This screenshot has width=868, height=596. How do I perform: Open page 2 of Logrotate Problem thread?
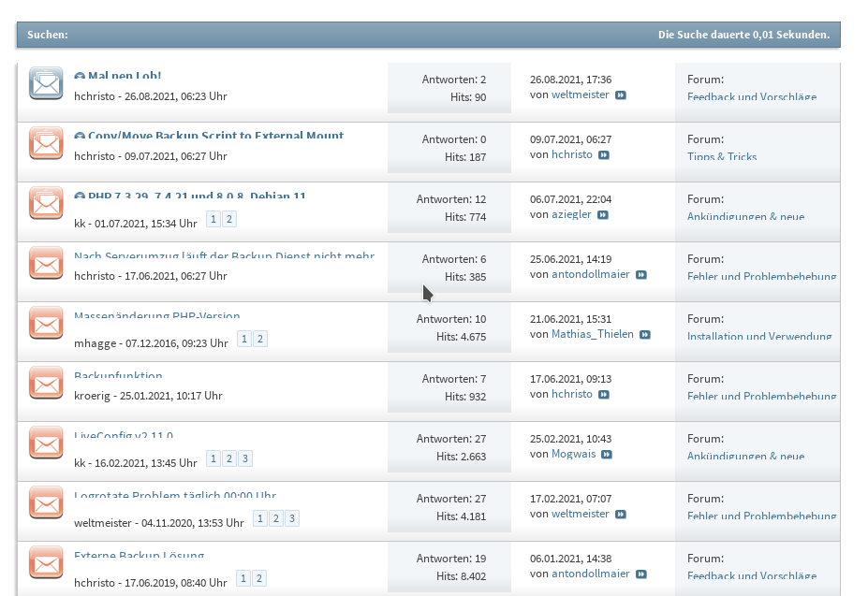click(x=276, y=518)
